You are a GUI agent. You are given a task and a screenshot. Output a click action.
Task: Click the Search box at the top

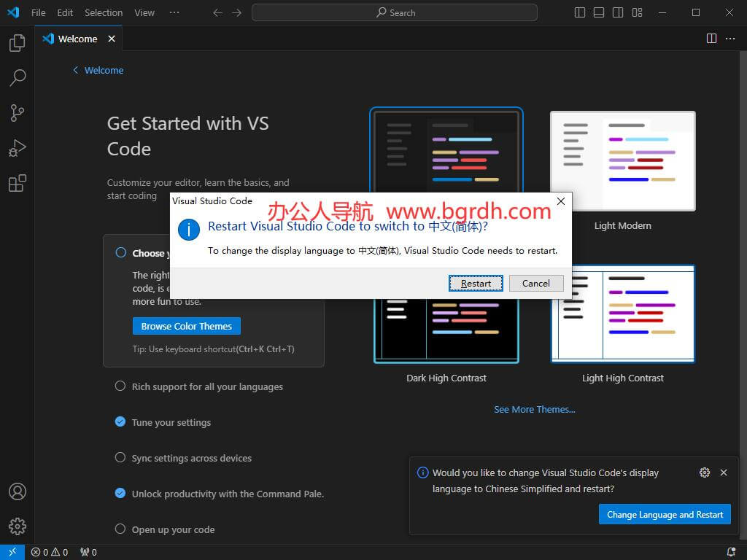coord(394,12)
